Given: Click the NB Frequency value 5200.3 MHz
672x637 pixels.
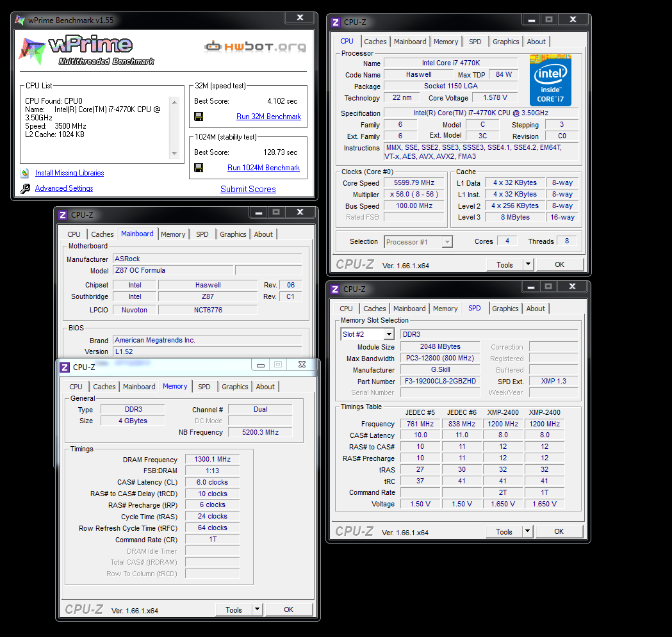Looking at the screenshot, I should [x=260, y=432].
